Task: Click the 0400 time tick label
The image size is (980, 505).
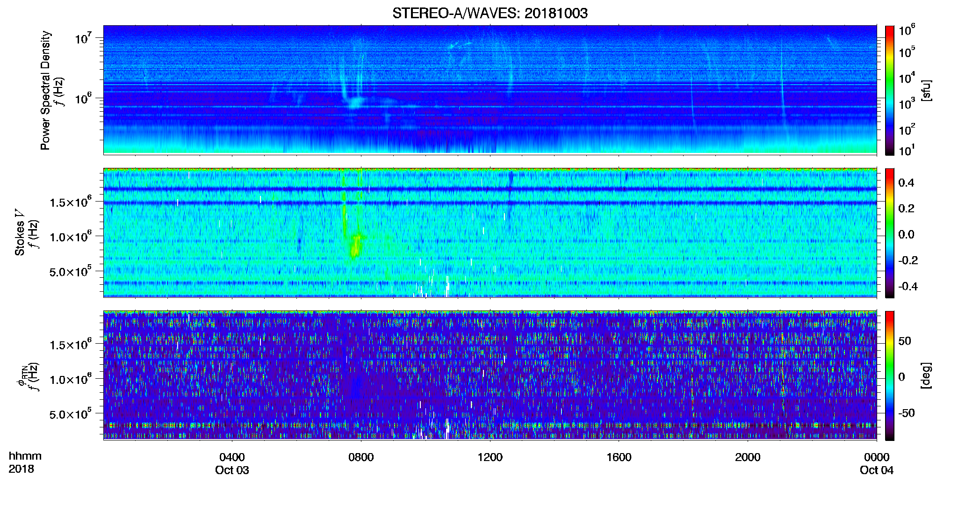Action: [x=232, y=457]
